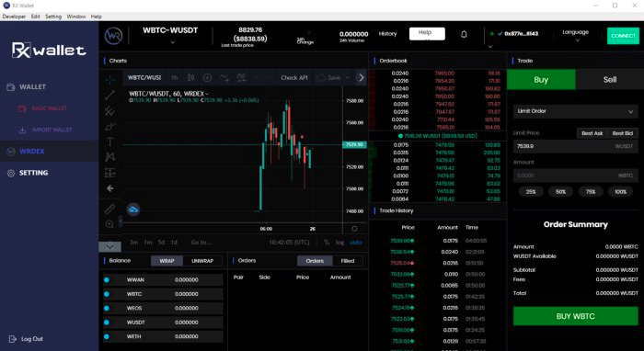Click the compare or add symbol icon
This screenshot has width=644, height=351.
[207, 77]
